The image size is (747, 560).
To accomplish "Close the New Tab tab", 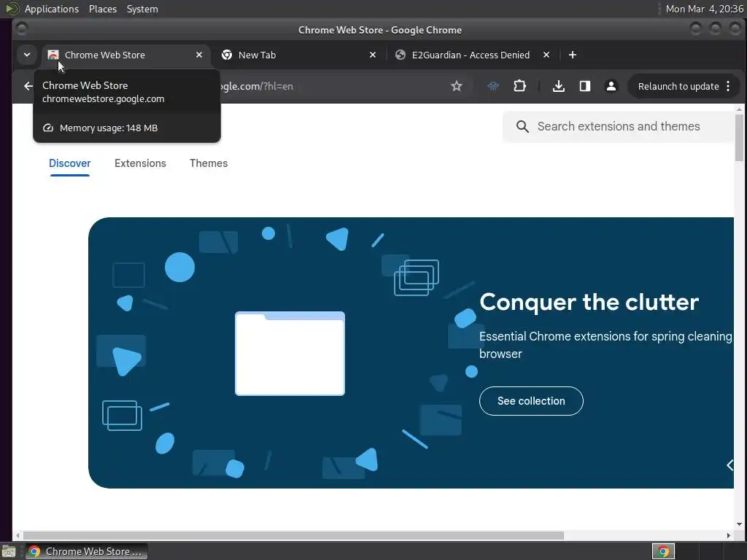I will click(373, 55).
